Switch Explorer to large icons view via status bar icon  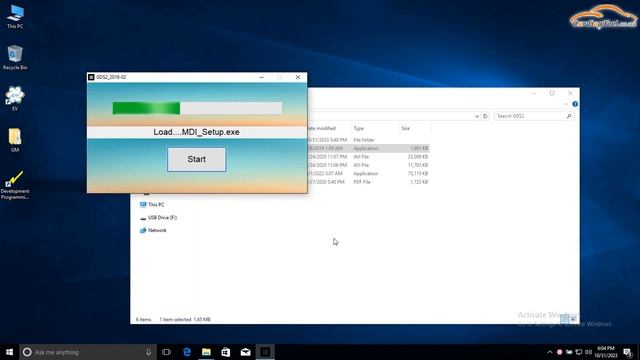pos(573,319)
